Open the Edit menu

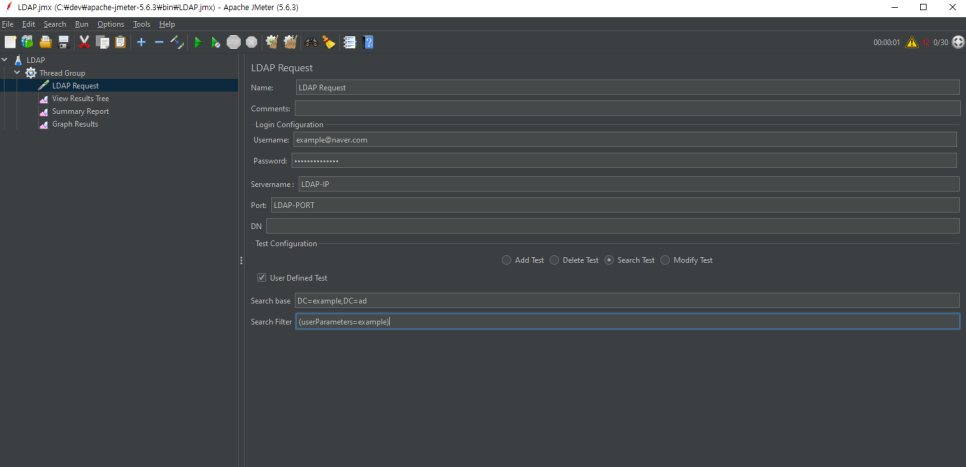28,24
